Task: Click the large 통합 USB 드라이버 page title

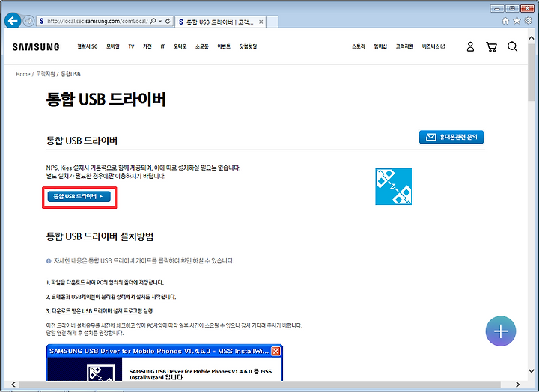Action: pyautogui.click(x=106, y=99)
